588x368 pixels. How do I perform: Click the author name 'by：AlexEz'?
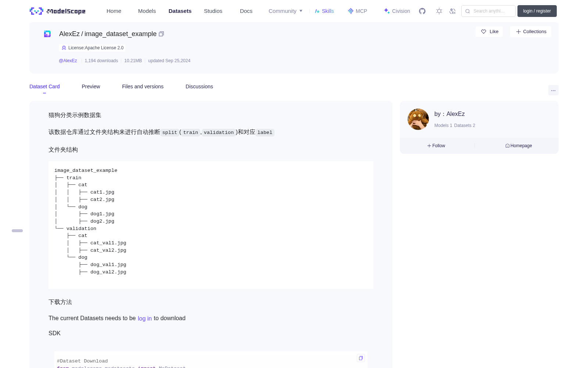pyautogui.click(x=449, y=114)
